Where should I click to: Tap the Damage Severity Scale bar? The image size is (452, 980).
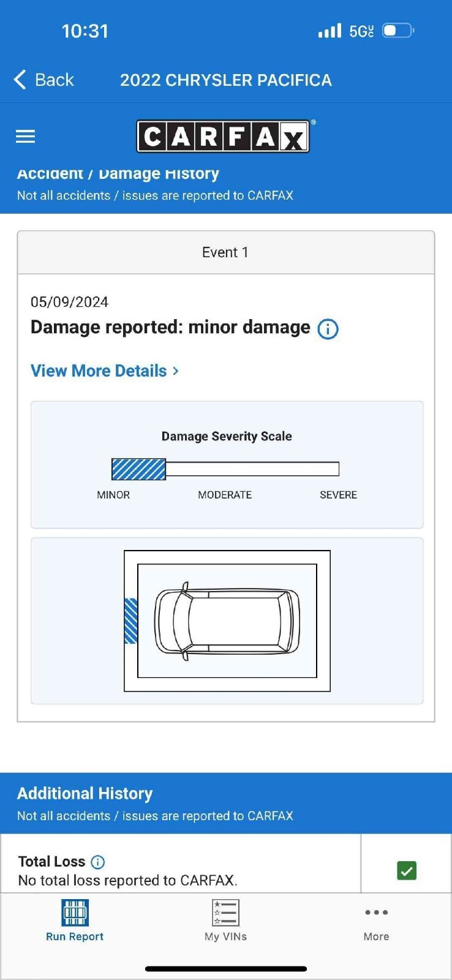[225, 469]
